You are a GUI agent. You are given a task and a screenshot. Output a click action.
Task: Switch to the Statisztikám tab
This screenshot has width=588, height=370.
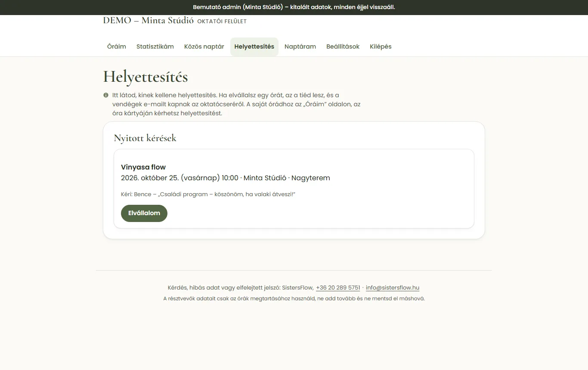click(155, 46)
